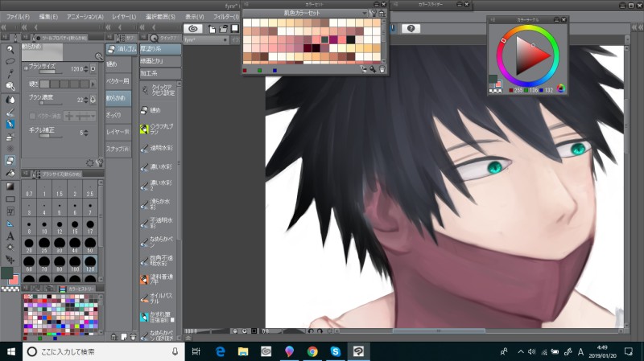Screen dimensions: 644x361
Task: Click the ブラシ濃度 slider track
Action: 52,104
